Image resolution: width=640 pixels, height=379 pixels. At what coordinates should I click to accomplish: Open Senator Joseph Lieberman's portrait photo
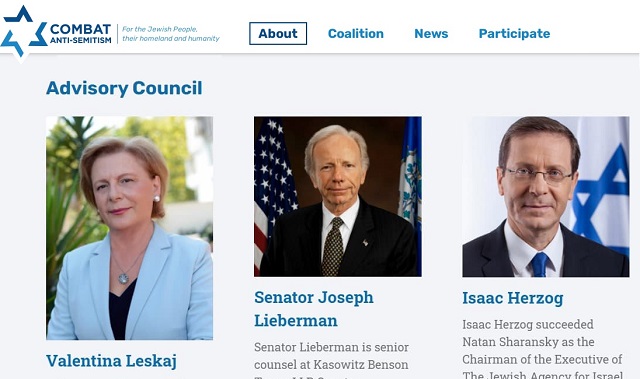click(338, 197)
